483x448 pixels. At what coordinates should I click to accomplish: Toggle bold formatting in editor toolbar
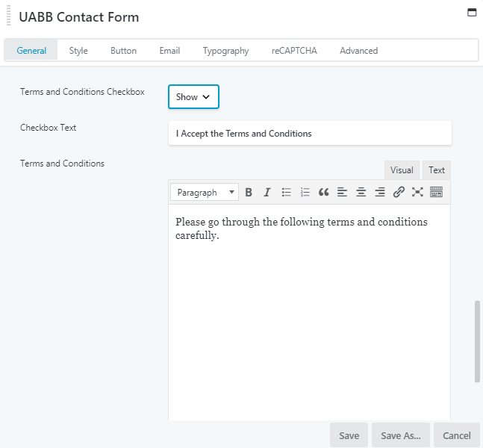click(249, 193)
